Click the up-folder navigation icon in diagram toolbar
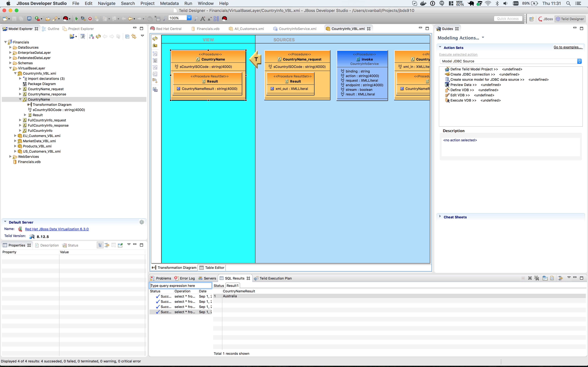 point(155,45)
